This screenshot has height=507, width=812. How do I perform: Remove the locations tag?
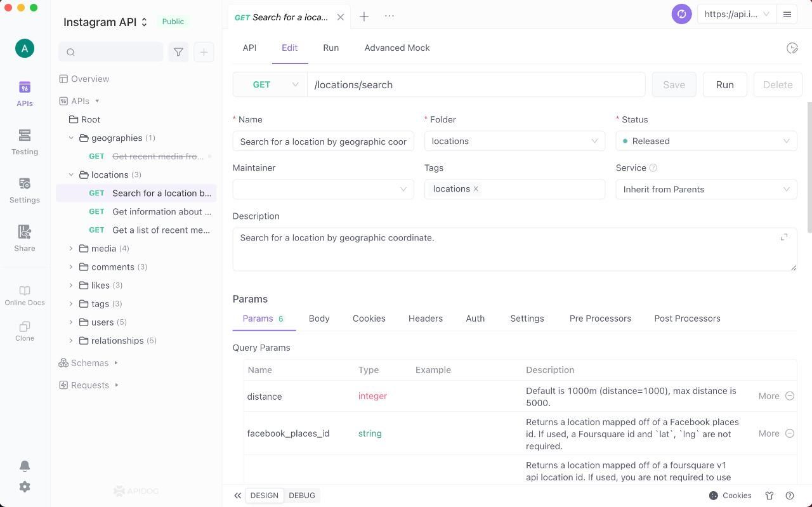click(x=476, y=188)
